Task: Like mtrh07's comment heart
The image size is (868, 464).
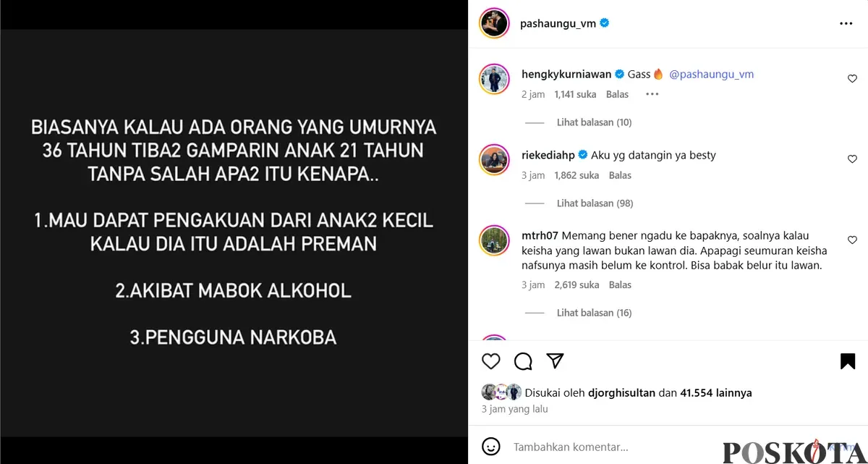Action: tap(852, 240)
